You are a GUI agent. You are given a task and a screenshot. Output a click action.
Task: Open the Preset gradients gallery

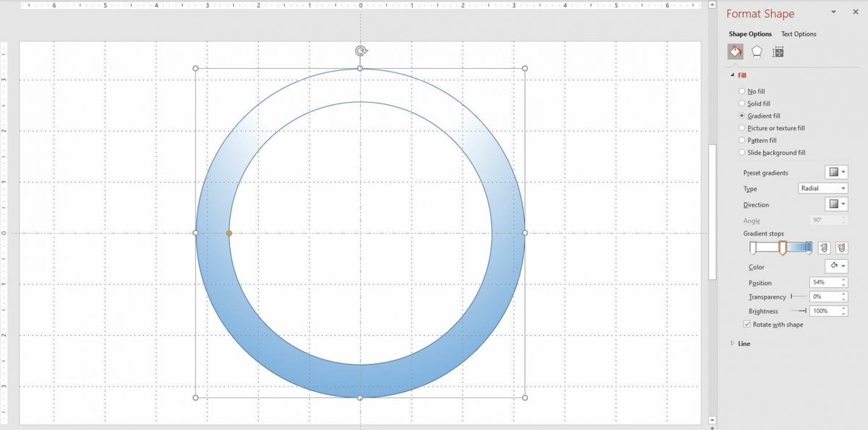point(837,172)
